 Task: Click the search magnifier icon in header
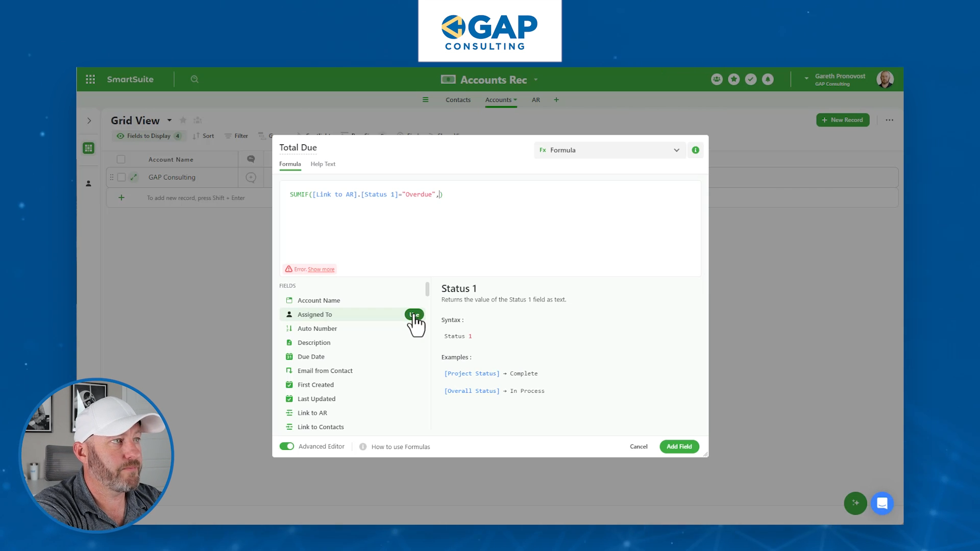(x=194, y=79)
